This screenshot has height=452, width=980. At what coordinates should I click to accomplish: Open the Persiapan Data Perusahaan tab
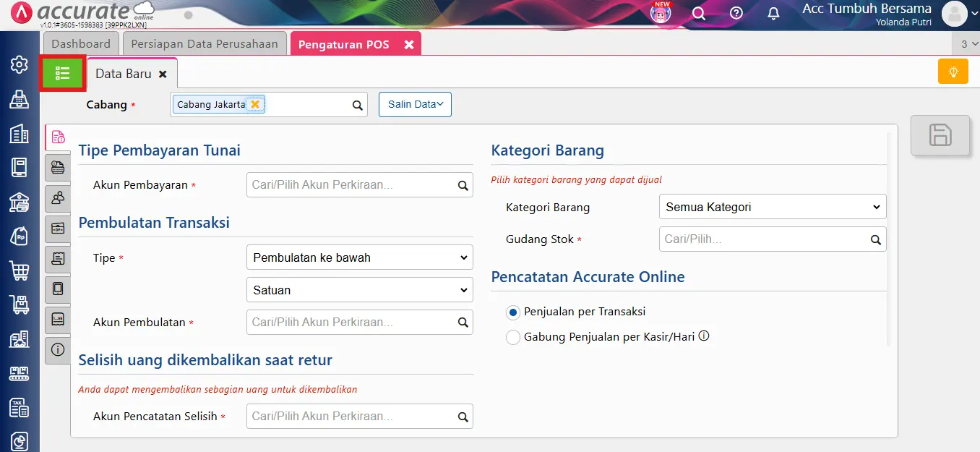pos(205,44)
